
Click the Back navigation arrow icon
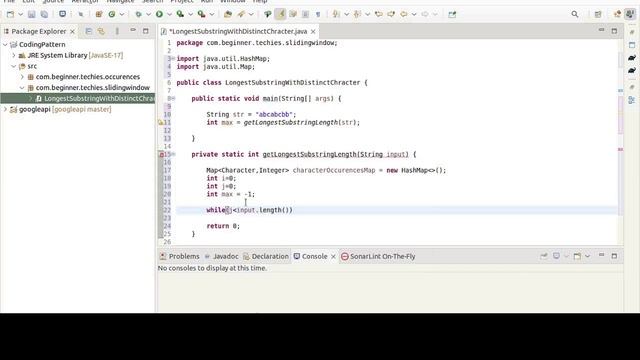(404, 14)
